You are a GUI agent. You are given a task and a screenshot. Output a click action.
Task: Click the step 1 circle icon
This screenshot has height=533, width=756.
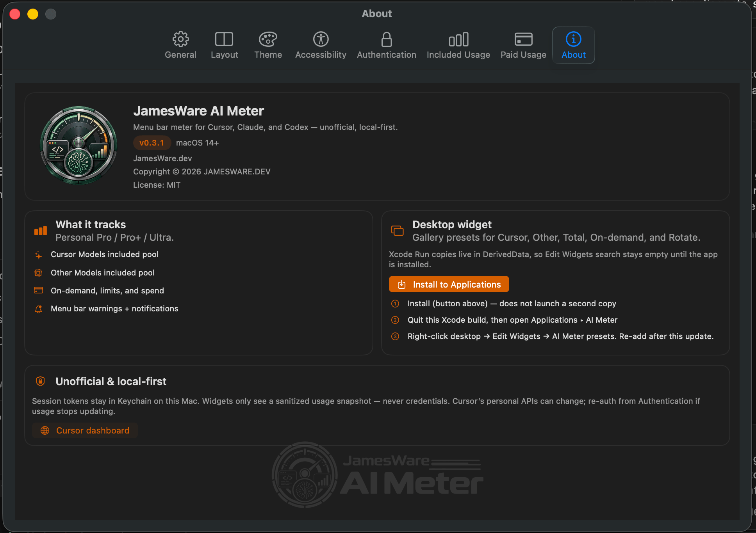pos(395,304)
